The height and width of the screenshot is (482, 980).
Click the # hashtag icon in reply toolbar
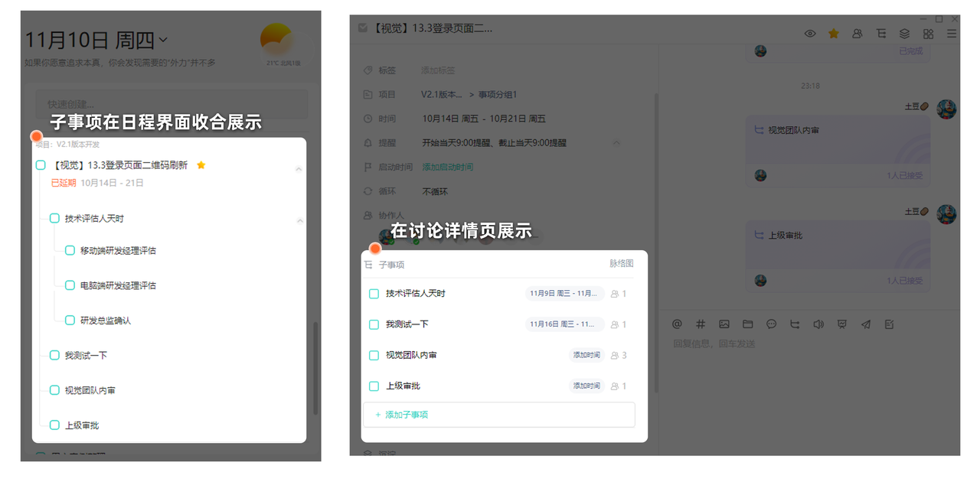(701, 324)
